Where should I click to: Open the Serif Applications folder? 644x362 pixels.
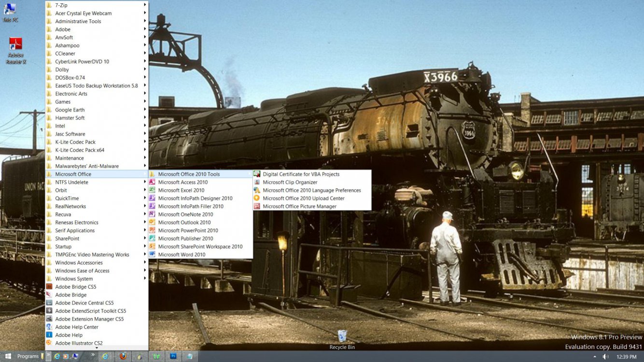click(x=97, y=230)
